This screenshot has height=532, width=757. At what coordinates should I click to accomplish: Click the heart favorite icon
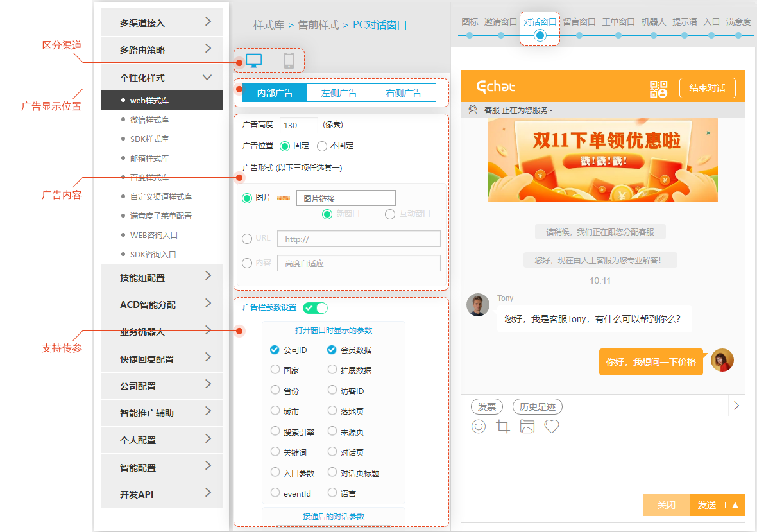(552, 426)
